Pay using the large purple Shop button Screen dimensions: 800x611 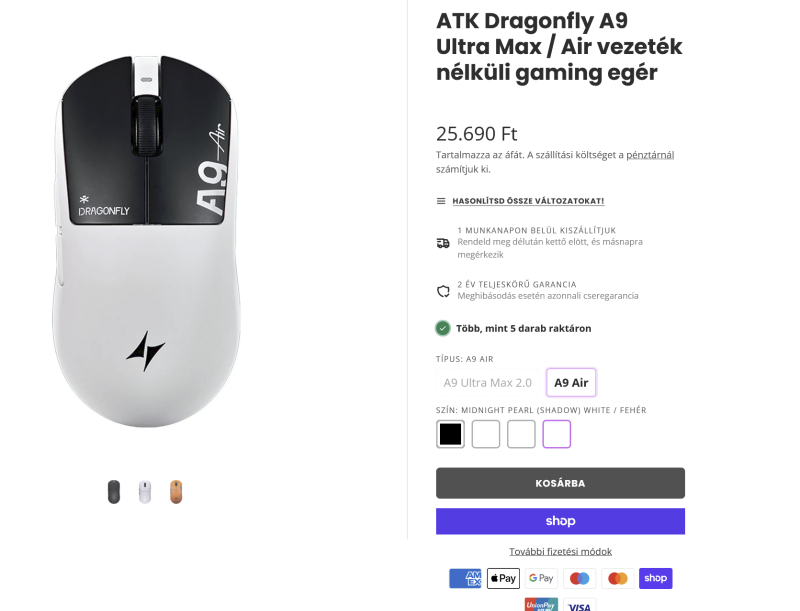tap(560, 521)
